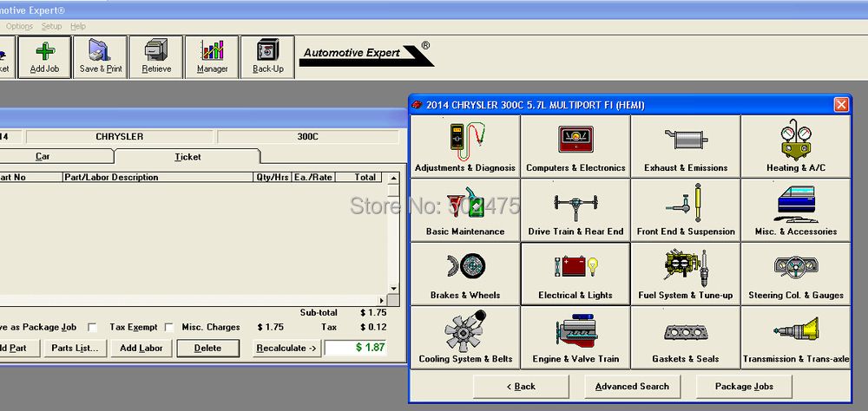Click the 300C model field

click(308, 137)
